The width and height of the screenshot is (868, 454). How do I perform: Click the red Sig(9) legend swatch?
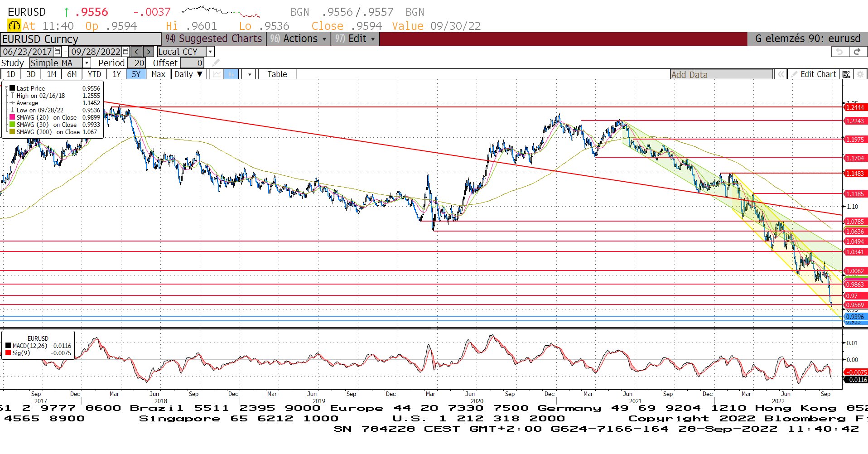[x=8, y=353]
